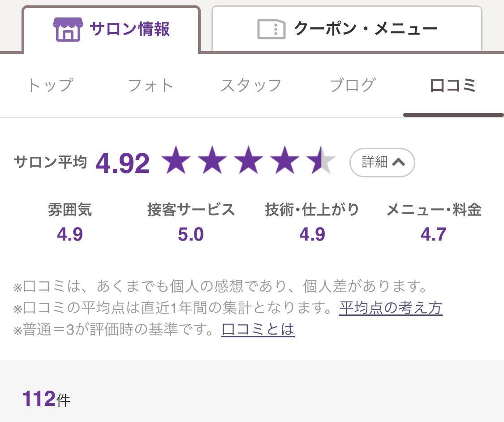
Task: Open the サロン情報 tab
Action: point(111,30)
